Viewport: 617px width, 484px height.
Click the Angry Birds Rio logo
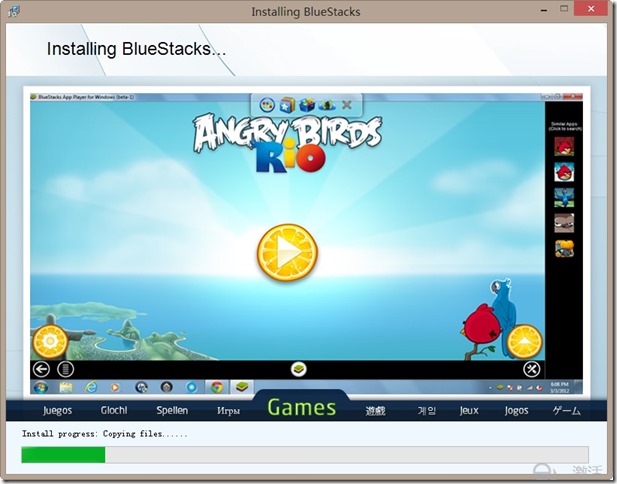pos(287,144)
